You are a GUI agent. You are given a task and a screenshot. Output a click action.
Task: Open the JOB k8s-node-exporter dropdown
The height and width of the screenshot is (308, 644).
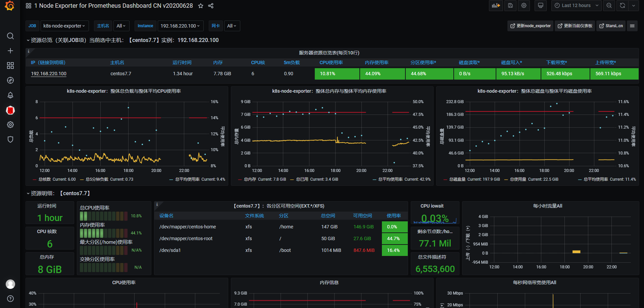64,26
